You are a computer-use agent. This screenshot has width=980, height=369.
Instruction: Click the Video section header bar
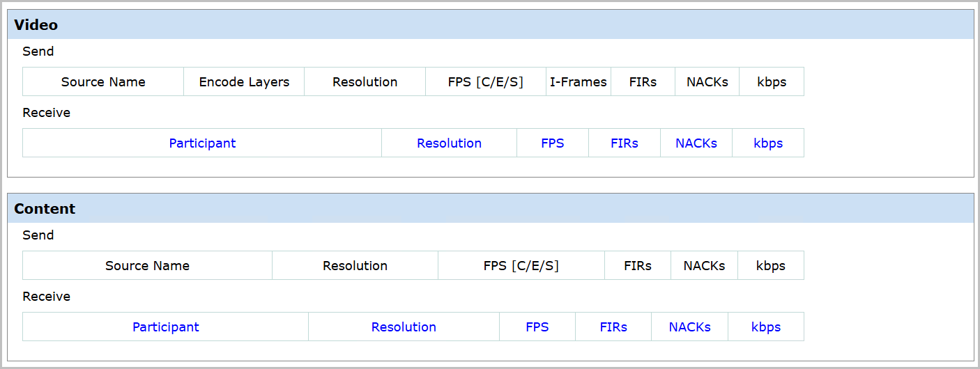[490, 25]
